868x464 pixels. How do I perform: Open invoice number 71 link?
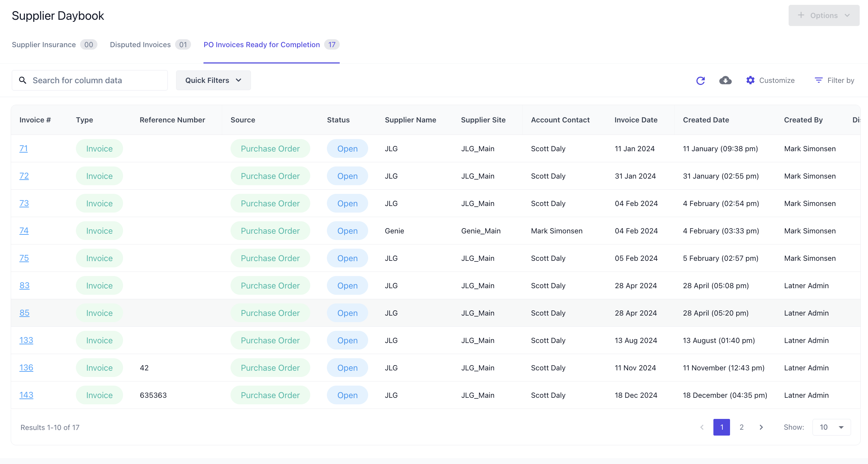pos(24,148)
